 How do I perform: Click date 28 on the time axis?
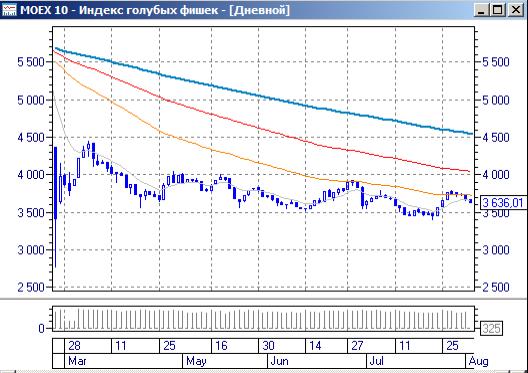click(x=74, y=346)
